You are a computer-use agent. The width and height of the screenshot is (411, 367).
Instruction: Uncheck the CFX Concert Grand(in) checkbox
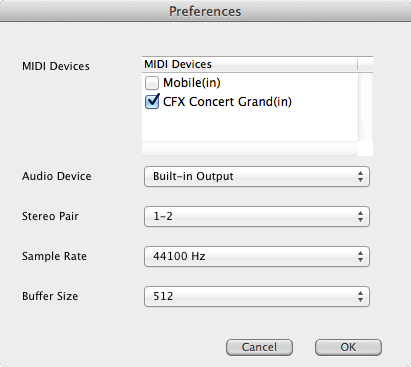tap(152, 101)
